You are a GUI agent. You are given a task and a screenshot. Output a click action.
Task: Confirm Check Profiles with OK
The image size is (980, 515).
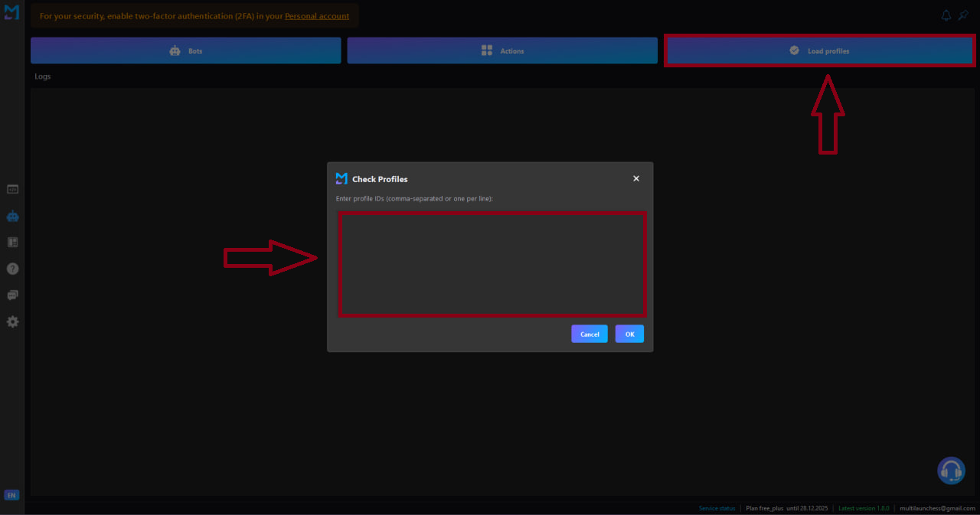click(629, 334)
